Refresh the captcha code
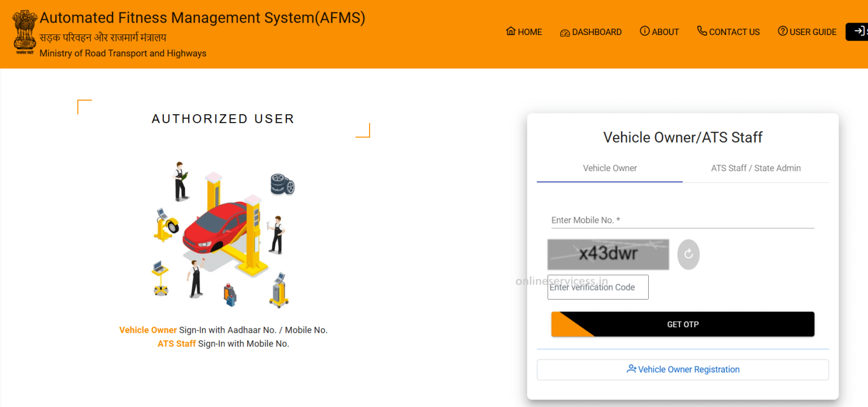Image resolution: width=868 pixels, height=407 pixels. click(x=688, y=254)
